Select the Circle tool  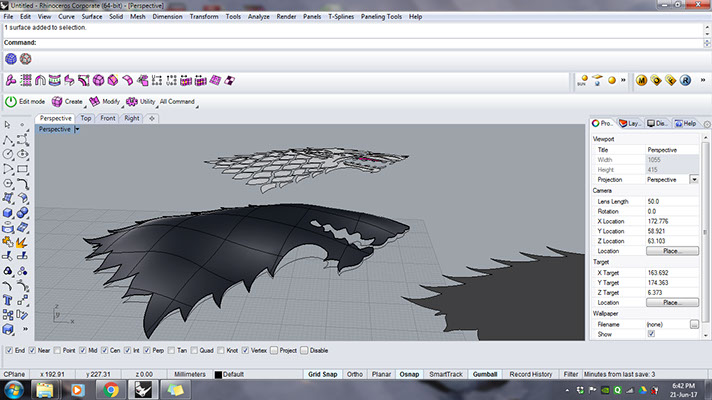click(x=8, y=154)
